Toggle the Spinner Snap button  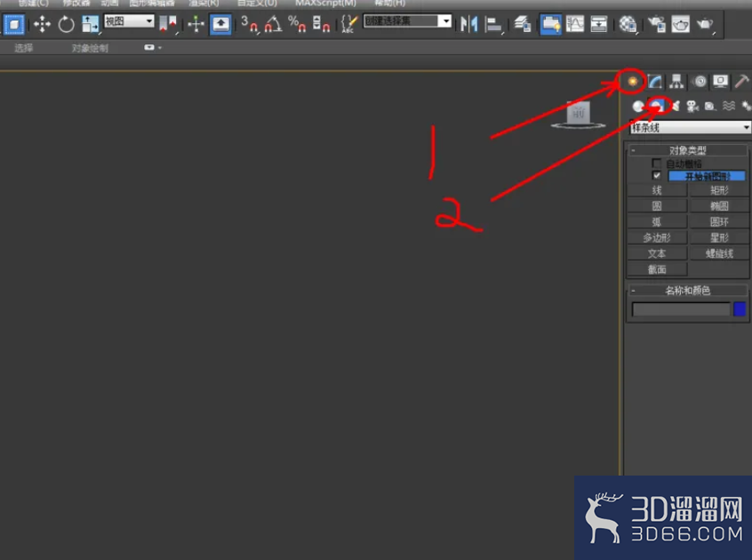pyautogui.click(x=321, y=24)
